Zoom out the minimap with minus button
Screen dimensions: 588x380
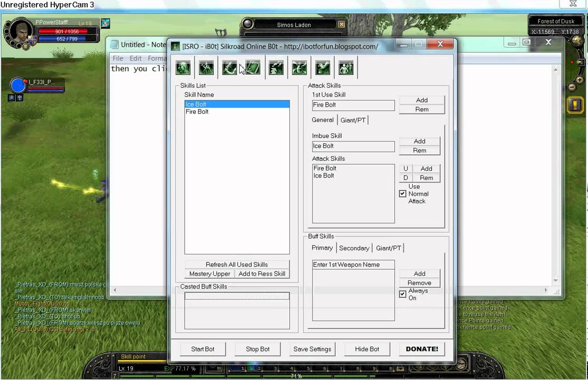(572, 88)
